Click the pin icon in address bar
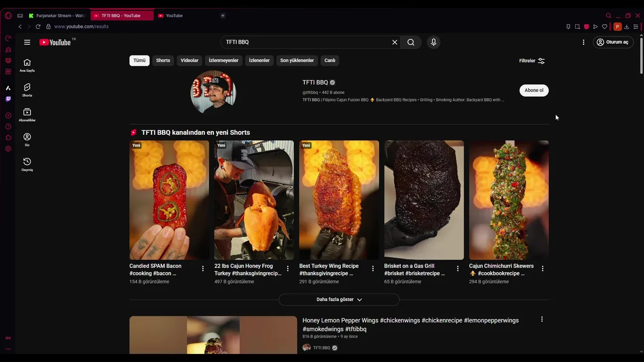The width and height of the screenshot is (644, 362). click(568, 27)
